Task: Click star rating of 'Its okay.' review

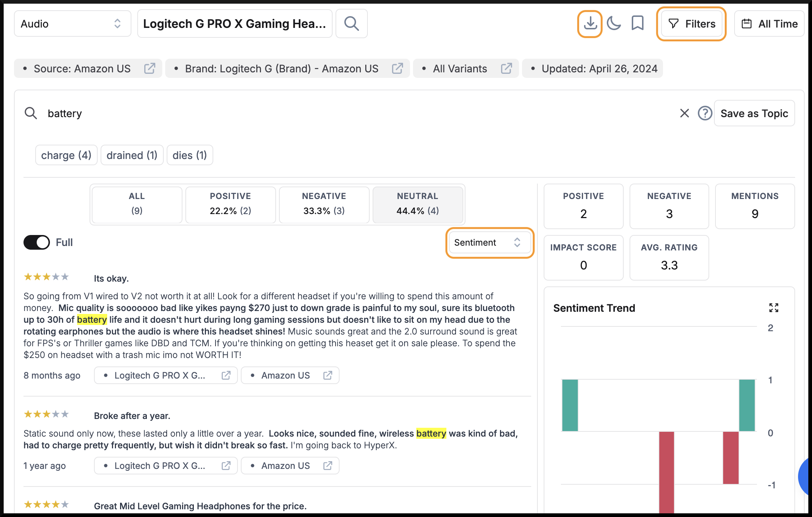Action: (46, 277)
